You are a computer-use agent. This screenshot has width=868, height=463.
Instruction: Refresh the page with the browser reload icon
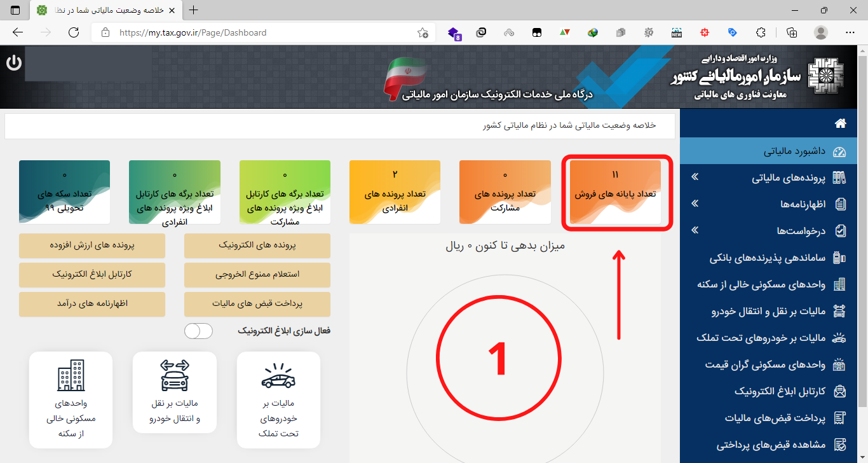[74, 32]
